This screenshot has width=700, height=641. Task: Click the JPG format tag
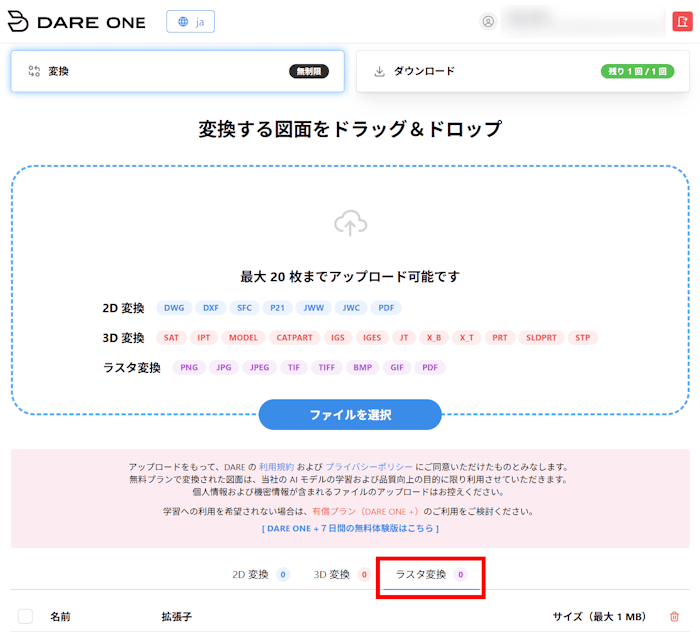224,367
